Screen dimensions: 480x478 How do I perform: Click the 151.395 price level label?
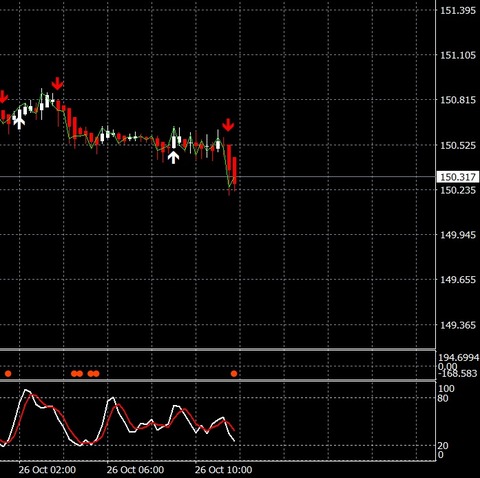(x=458, y=11)
